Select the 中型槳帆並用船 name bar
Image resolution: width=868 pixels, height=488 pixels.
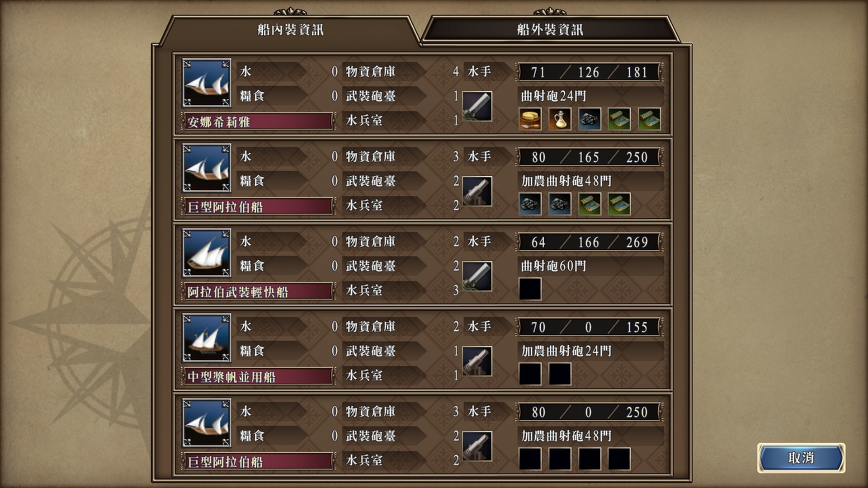[x=259, y=377]
